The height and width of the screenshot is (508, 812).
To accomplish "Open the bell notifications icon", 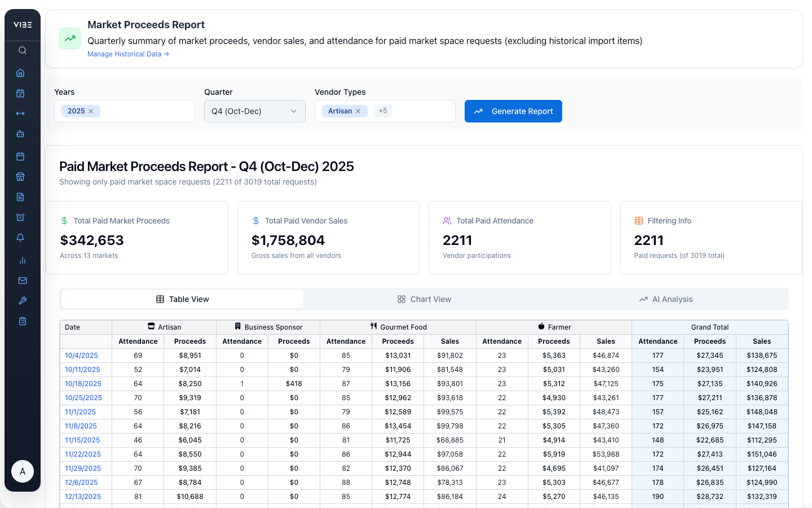I will point(21,237).
